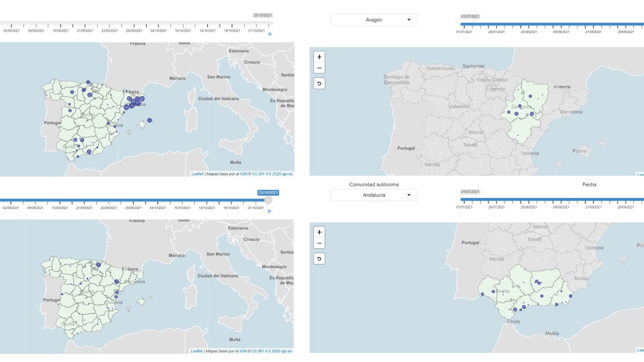Open the Leaflet link on the lower Spain map
Image resolution: width=644 pixels, height=362 pixels.
pyautogui.click(x=197, y=351)
